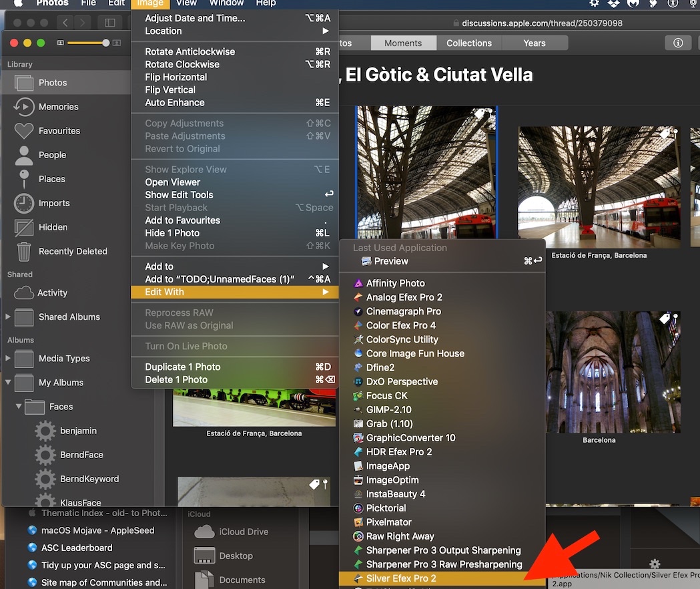Switch to the Moments tab

pos(403,43)
